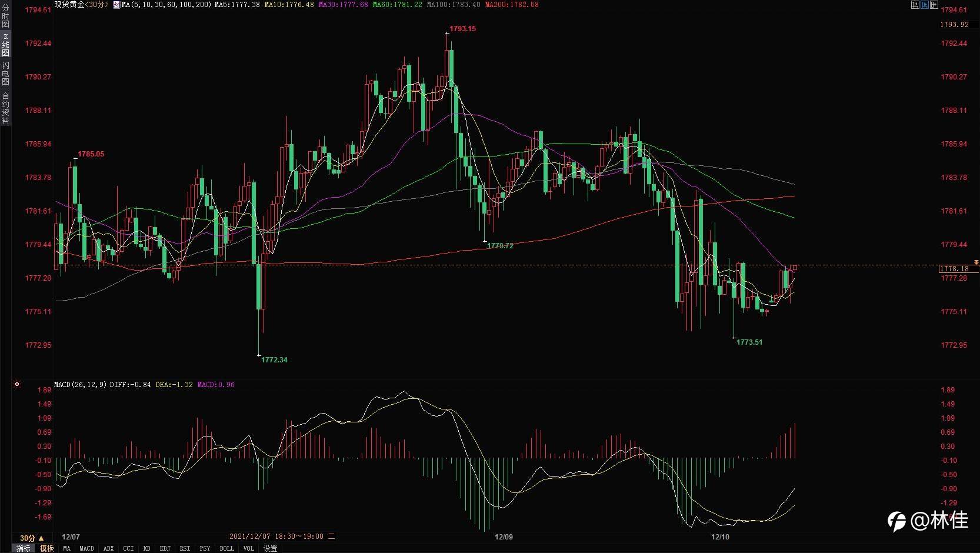
Task: Click the 1779.72 low price label
Action: 500,246
